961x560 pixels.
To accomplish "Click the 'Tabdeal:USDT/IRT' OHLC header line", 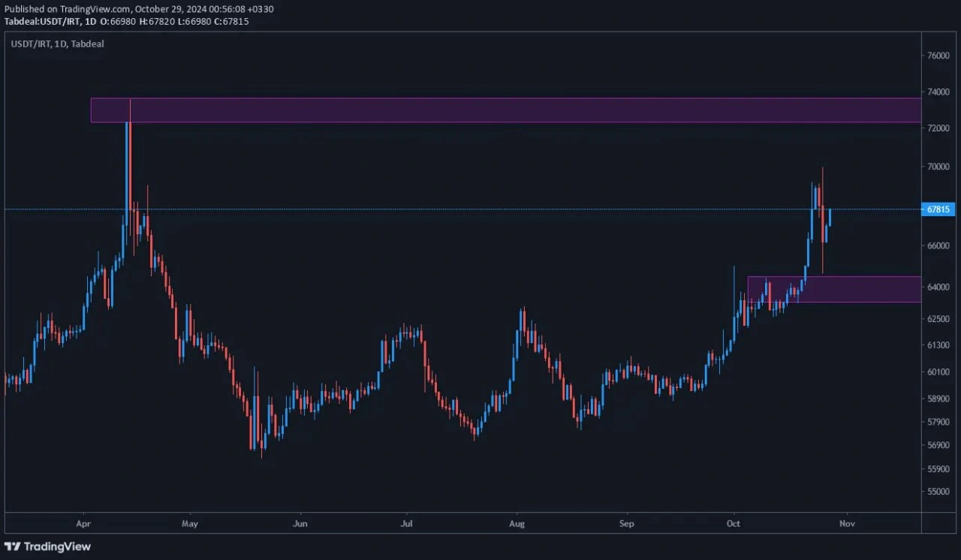I will pos(126,21).
